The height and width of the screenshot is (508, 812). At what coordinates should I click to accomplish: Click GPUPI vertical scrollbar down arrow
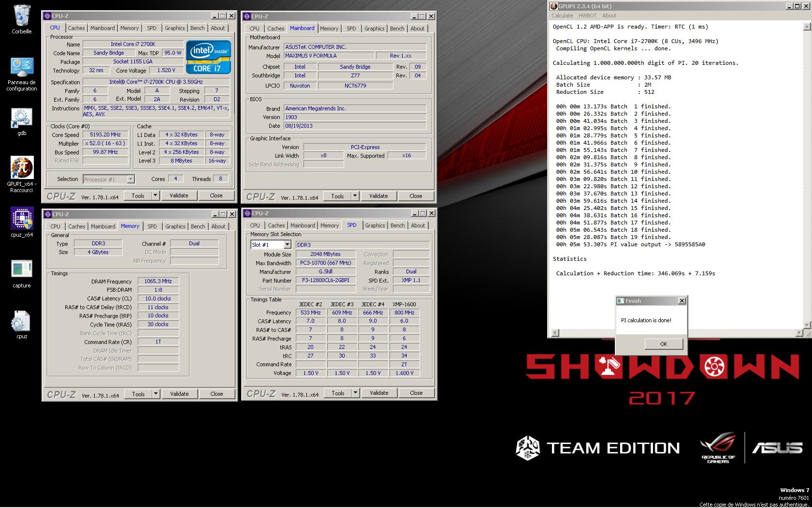807,325
